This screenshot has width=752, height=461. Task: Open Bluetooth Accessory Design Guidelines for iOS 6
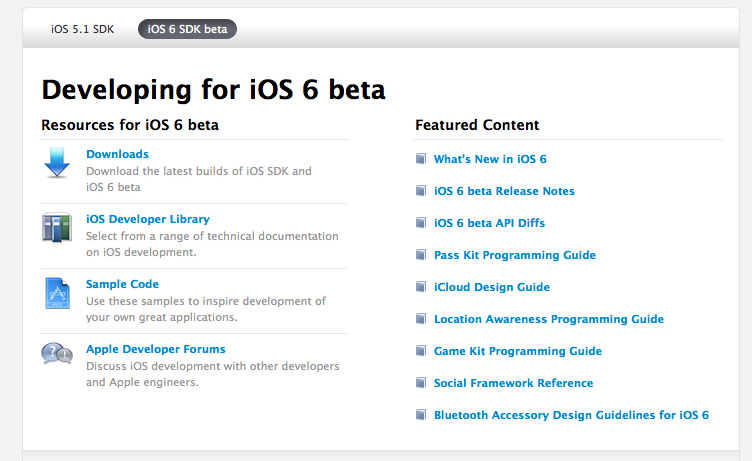coord(571,415)
